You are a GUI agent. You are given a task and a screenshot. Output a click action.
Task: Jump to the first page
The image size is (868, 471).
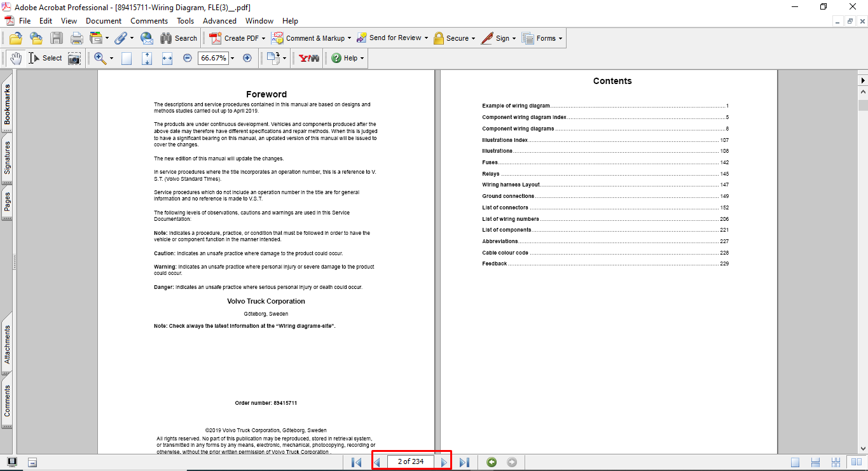pos(356,462)
